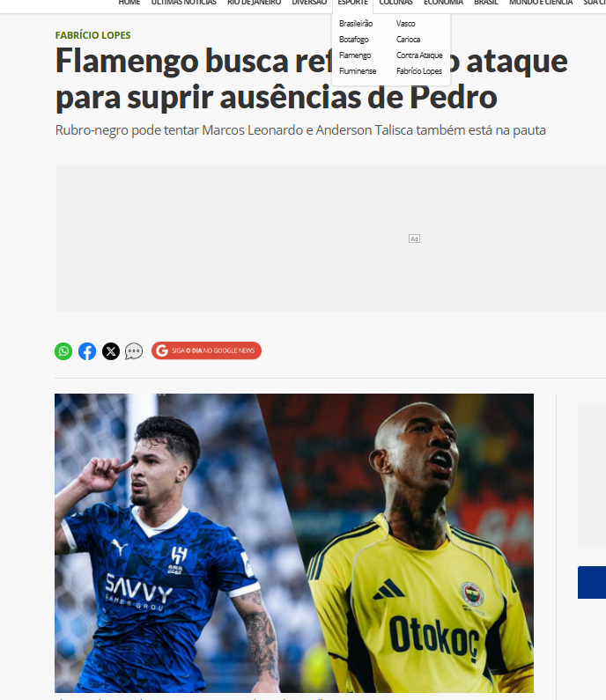Open the Rio de Janeiro section
The height and width of the screenshot is (700, 606).
click(254, 3)
